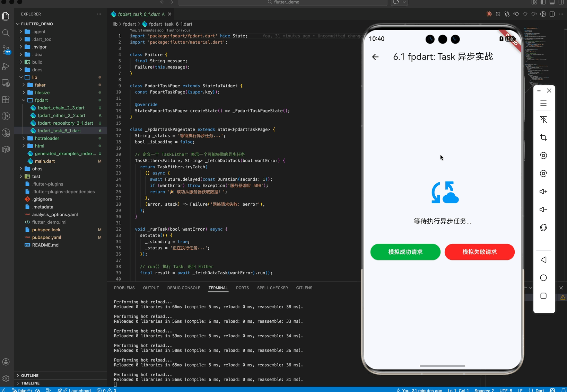Switch to the GITLENS panel tab

pos(304,288)
